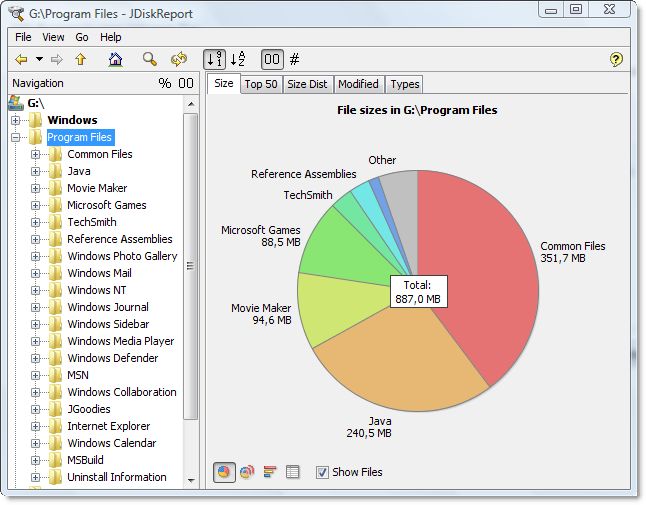Go up one folder level

tap(80, 60)
